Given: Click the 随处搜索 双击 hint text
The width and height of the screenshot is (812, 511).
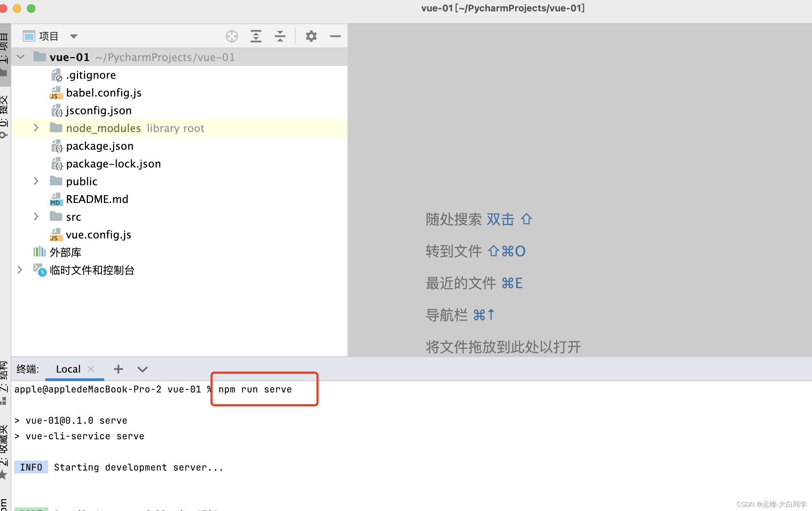Looking at the screenshot, I should (x=479, y=219).
